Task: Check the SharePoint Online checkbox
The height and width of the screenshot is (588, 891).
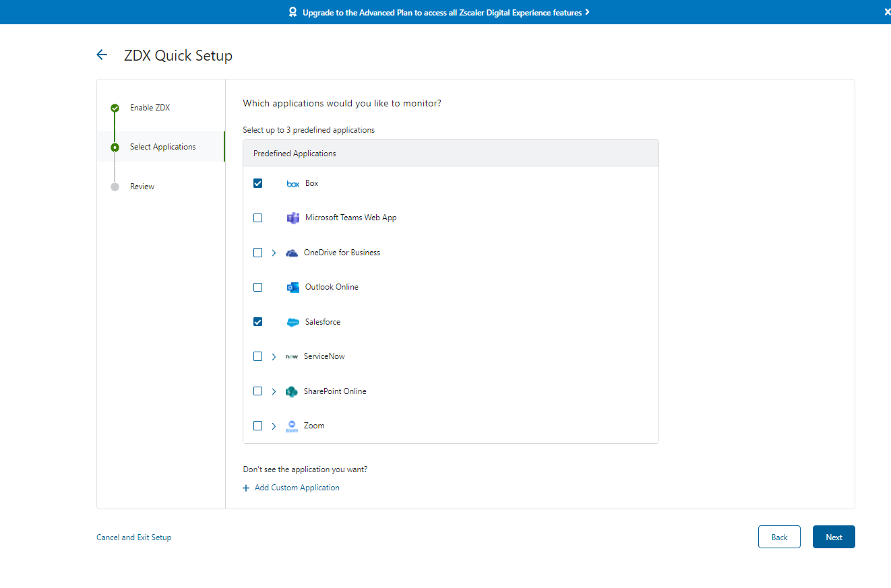Action: [x=257, y=391]
